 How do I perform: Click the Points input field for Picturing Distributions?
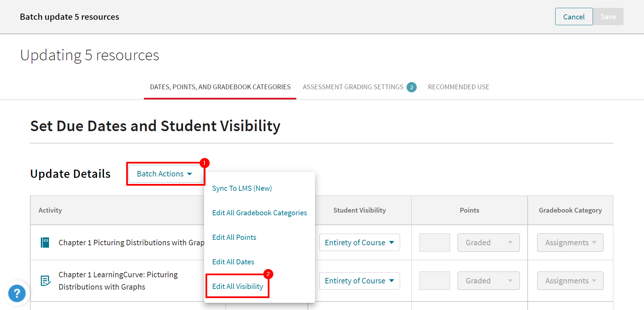coord(434,242)
